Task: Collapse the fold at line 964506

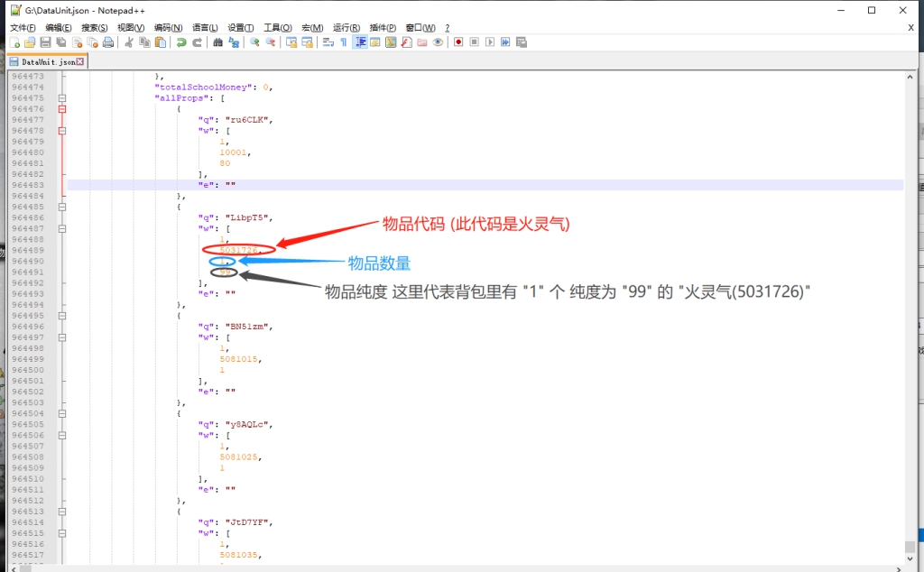Action: tap(62, 436)
